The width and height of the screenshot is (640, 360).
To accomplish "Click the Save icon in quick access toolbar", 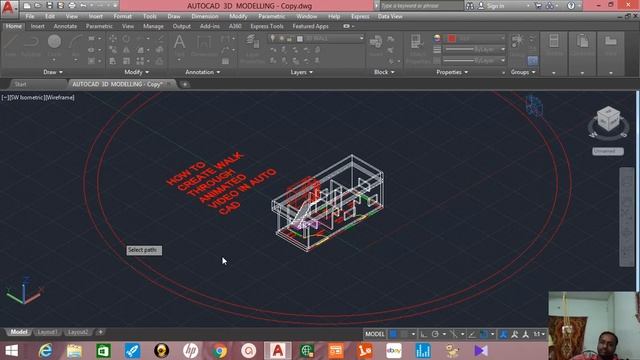I will [x=49, y=5].
